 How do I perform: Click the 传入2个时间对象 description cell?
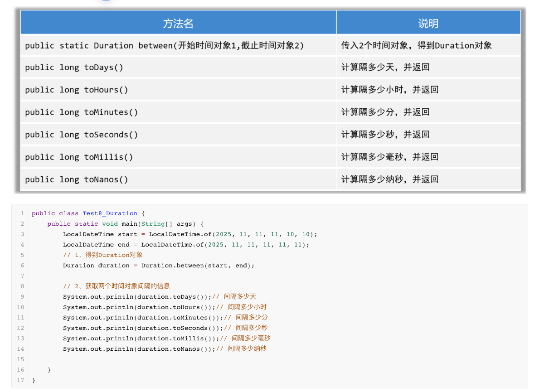click(x=416, y=45)
